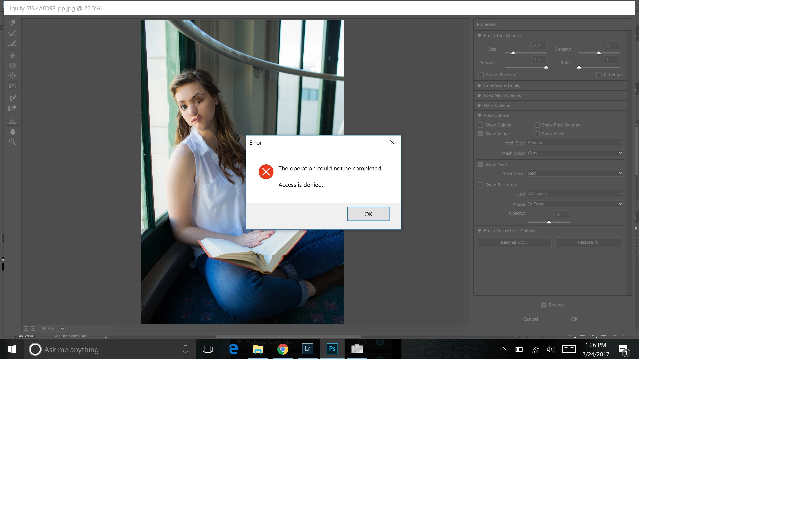799x532 pixels.
Task: Select the Pucker tool
Action: [13, 65]
